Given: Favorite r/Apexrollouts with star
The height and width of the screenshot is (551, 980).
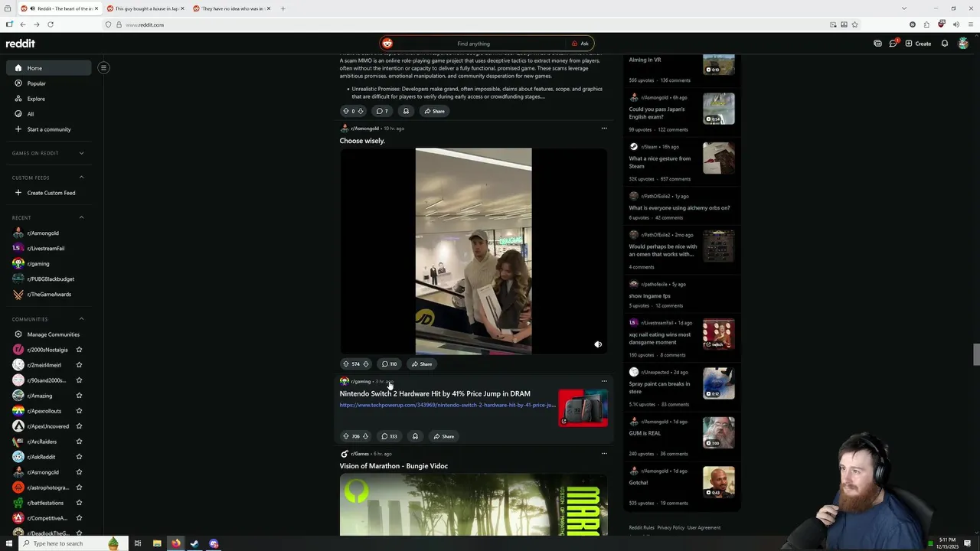Looking at the screenshot, I should click(79, 411).
